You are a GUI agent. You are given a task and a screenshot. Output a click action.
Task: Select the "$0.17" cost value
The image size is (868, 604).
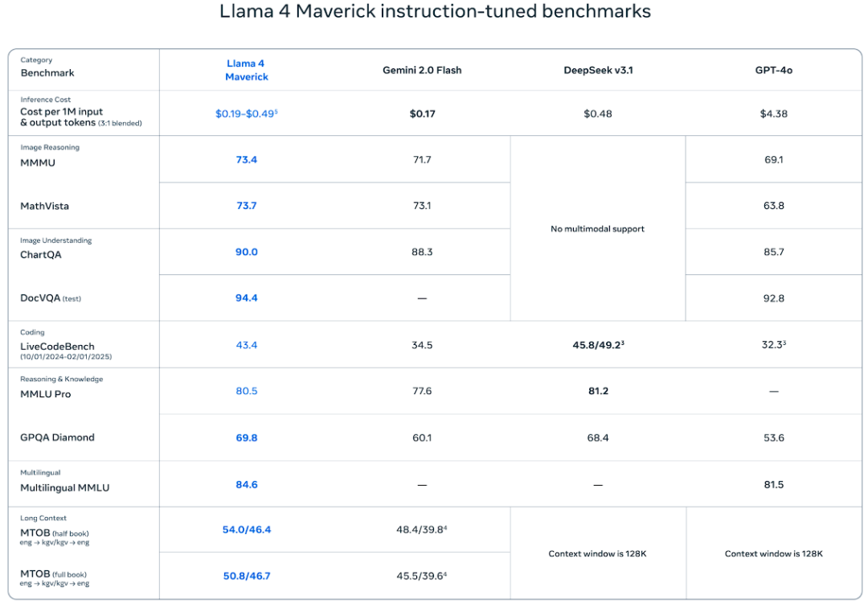(x=423, y=113)
